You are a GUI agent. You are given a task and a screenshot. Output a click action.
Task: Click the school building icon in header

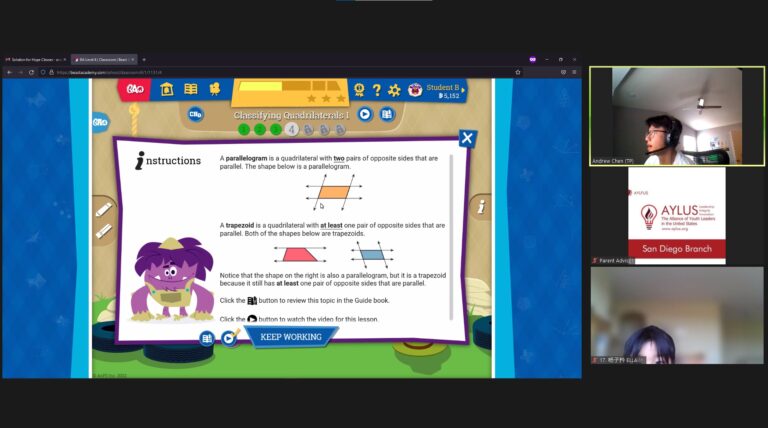(167, 89)
